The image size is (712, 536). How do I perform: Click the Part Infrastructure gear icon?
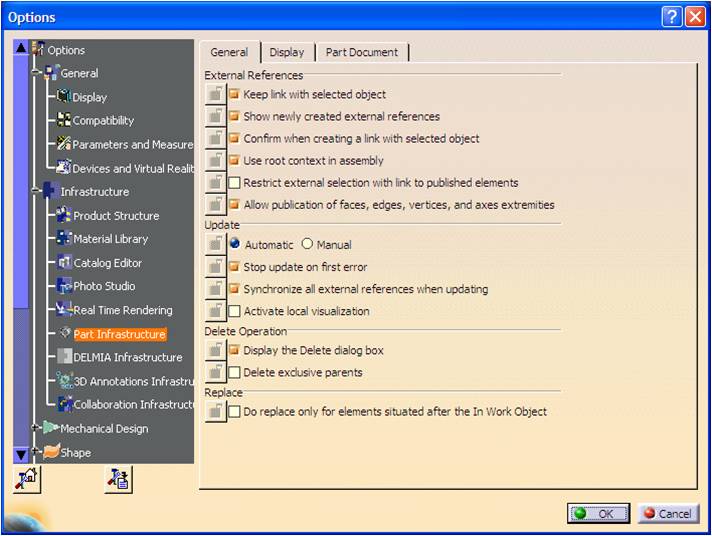(65, 333)
